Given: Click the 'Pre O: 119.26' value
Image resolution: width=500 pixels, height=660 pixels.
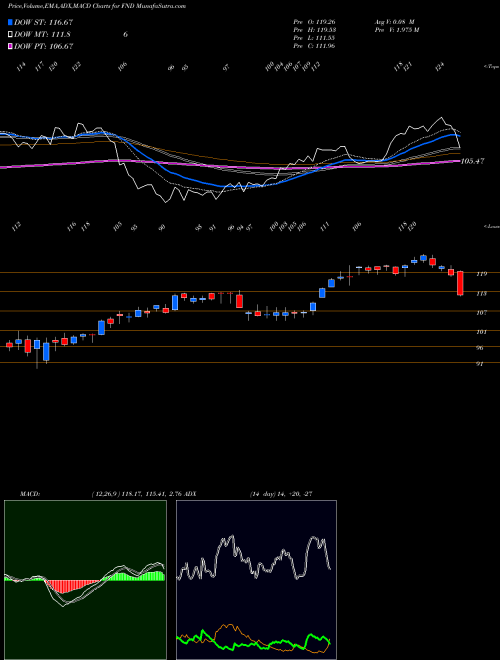Looking at the screenshot, I should coord(314,22).
